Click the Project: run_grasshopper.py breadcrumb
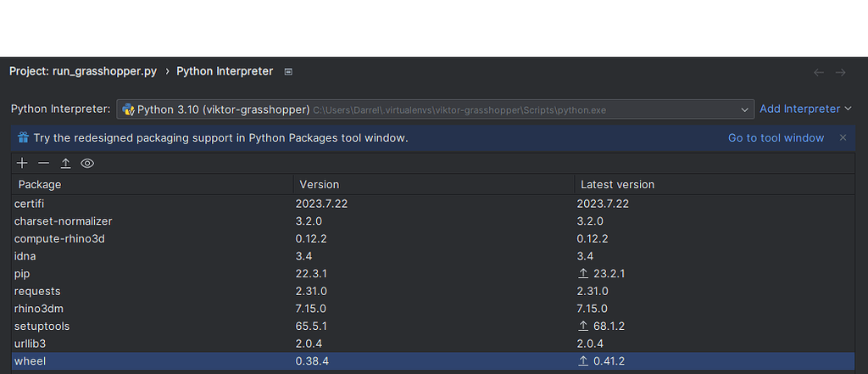Viewport: 868px width, 374px height. [83, 71]
